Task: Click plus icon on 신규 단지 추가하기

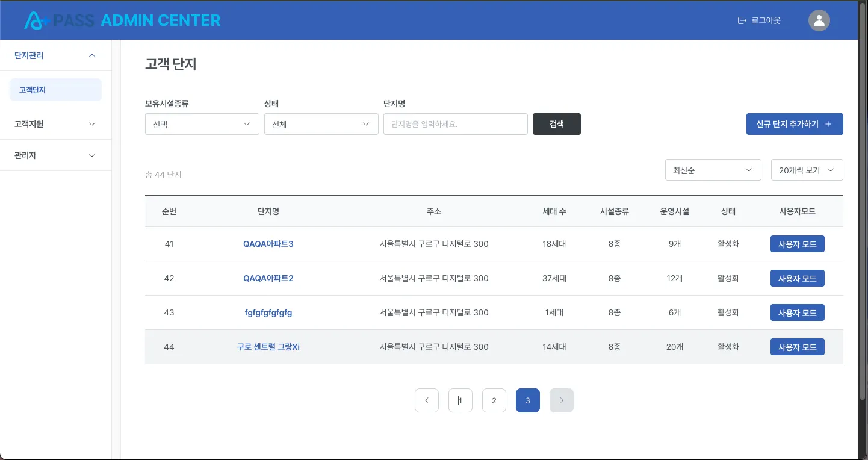Action: point(828,124)
